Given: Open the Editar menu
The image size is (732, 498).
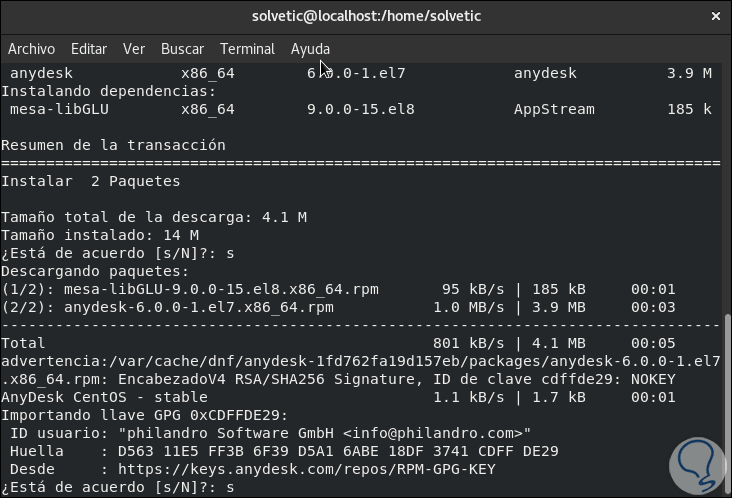Looking at the screenshot, I should point(89,49).
